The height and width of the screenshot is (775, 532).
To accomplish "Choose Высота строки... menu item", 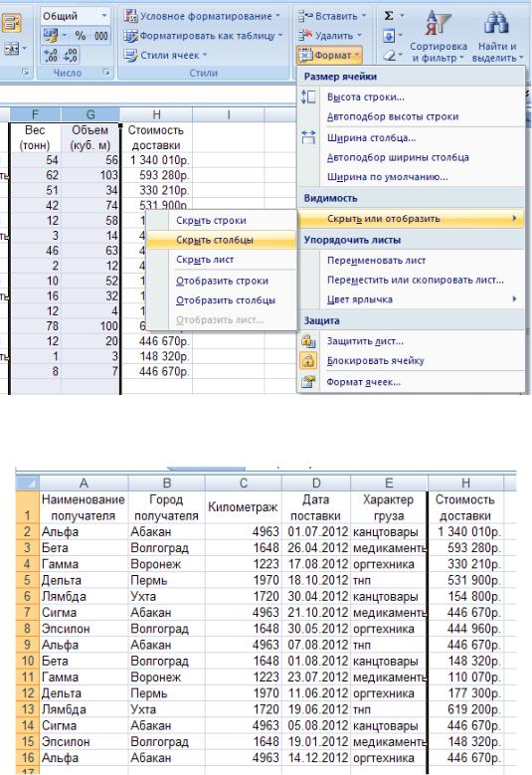I will (x=411, y=97).
